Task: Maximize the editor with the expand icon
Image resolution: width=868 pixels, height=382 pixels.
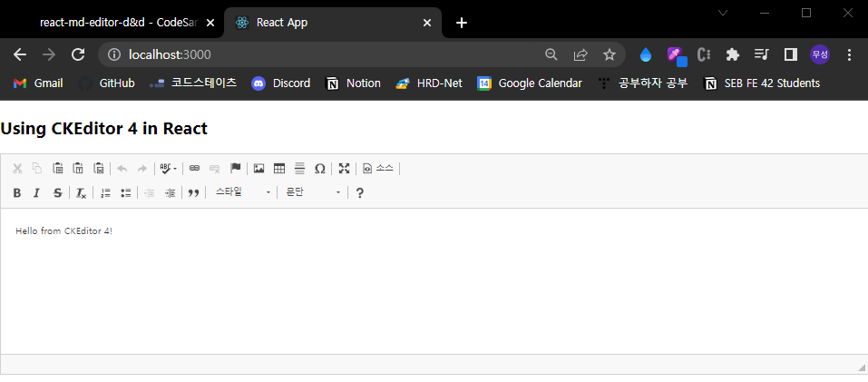Action: [345, 168]
